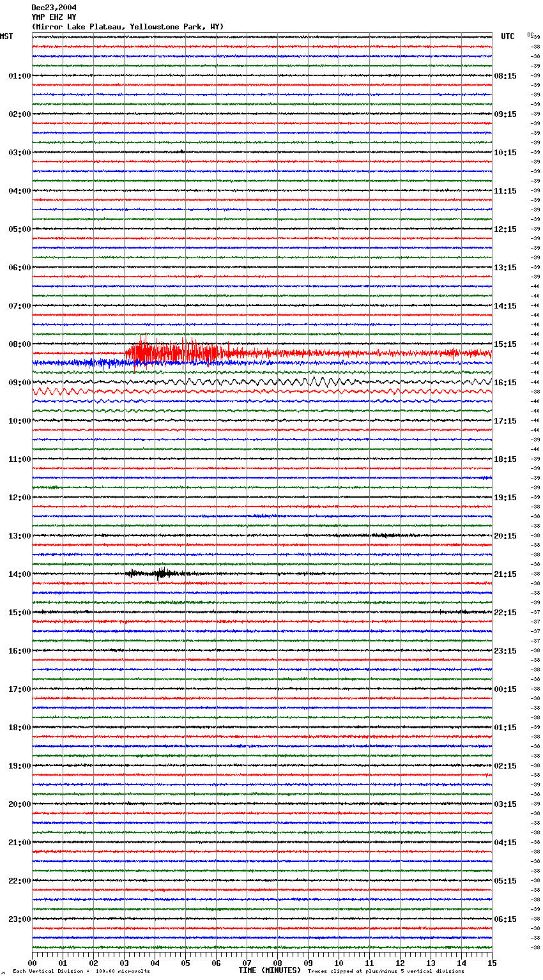This screenshot has width=543, height=980.
Task: Select the 16:00 MST time label
Action: pos(20,651)
